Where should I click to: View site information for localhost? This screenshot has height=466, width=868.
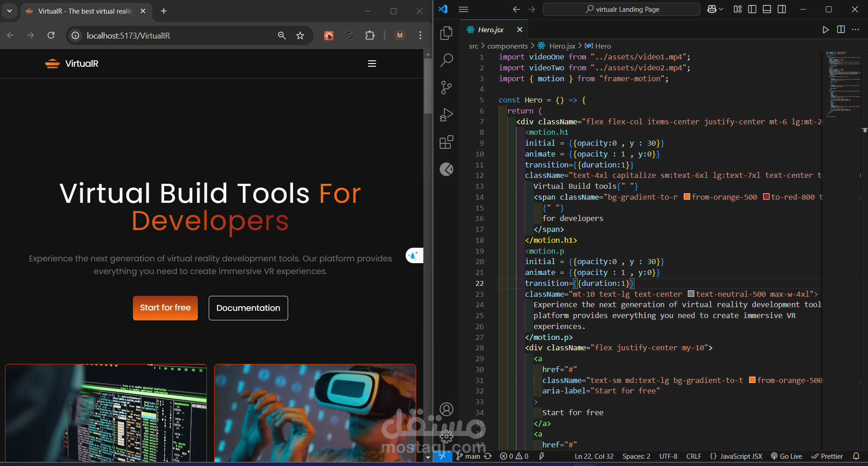[76, 35]
